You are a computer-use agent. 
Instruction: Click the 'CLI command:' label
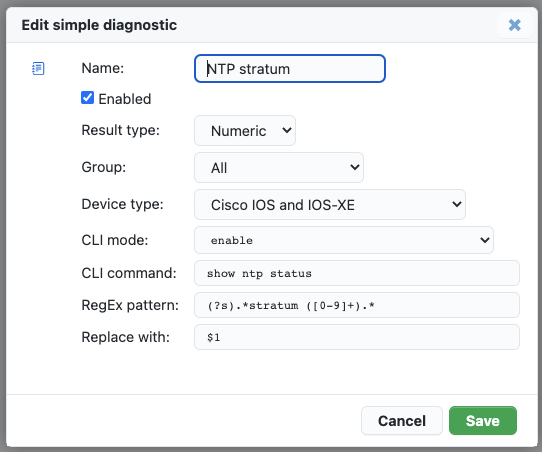(129, 273)
